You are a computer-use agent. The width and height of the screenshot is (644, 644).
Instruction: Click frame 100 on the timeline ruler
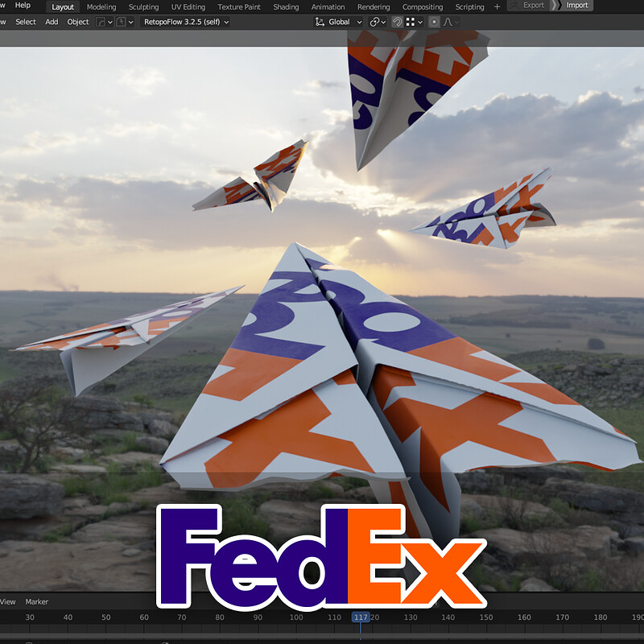coord(296,617)
